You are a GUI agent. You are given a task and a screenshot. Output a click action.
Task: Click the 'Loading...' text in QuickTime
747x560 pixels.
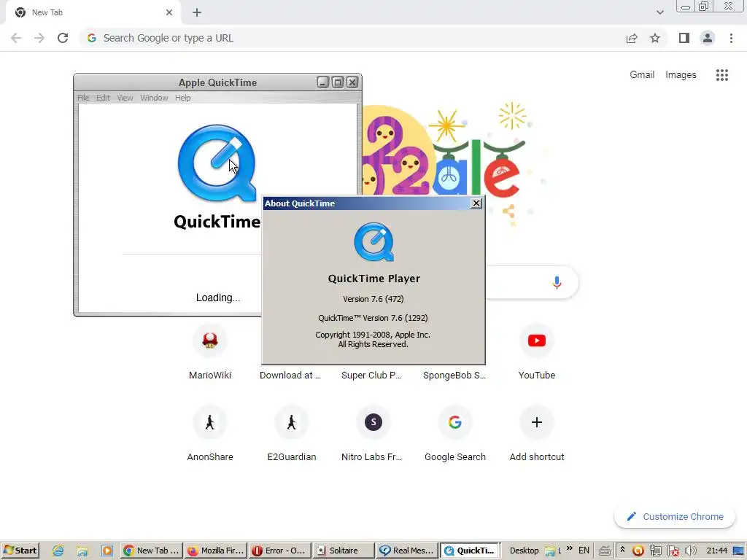click(x=218, y=297)
